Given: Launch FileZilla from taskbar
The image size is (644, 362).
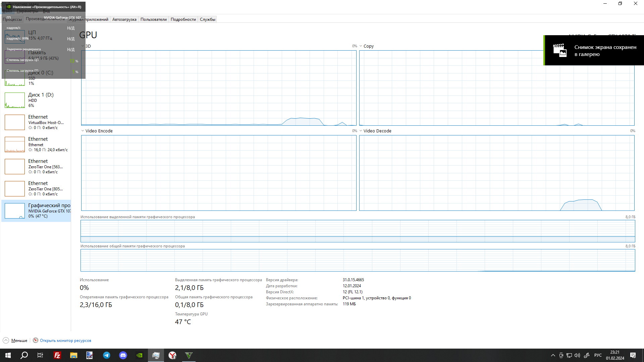Looking at the screenshot, I should (x=57, y=355).
